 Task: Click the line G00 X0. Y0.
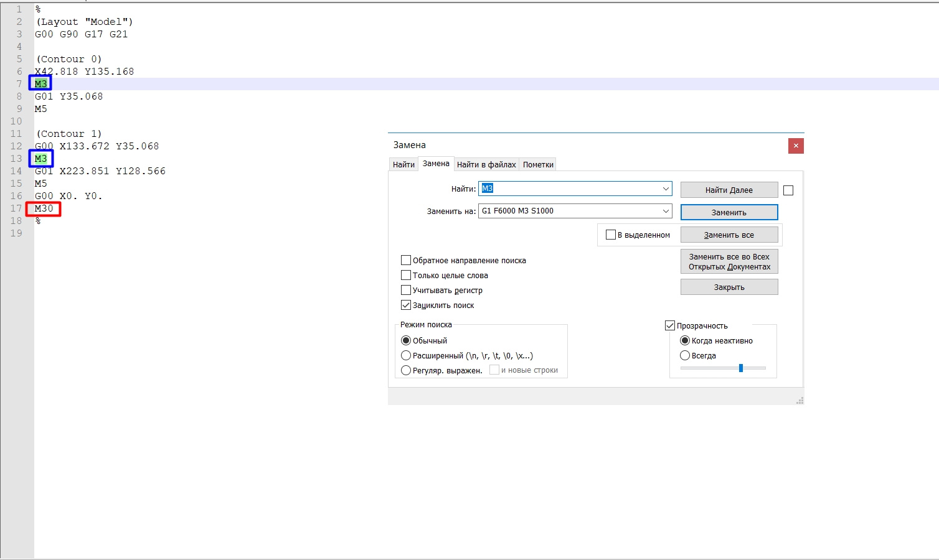(x=68, y=195)
